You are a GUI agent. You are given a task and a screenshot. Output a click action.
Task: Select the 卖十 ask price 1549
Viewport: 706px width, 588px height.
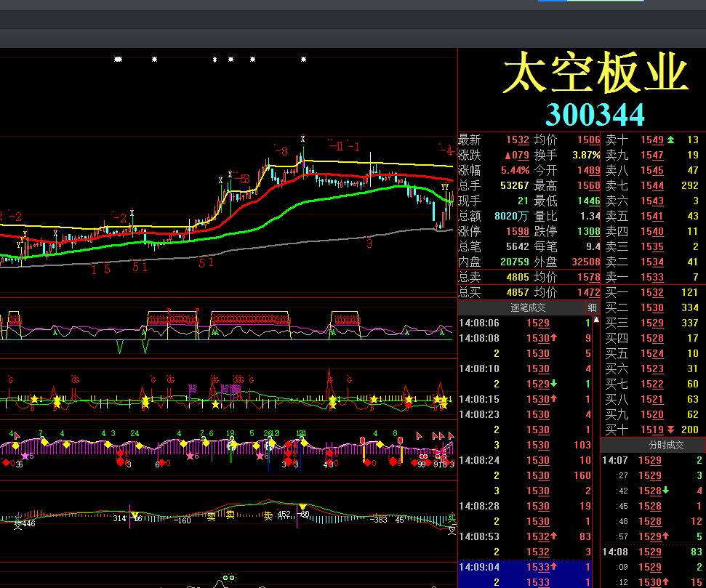[652, 140]
